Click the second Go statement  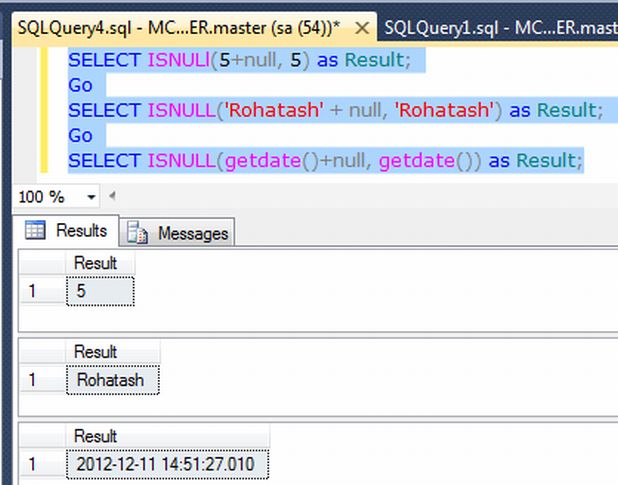(80, 136)
